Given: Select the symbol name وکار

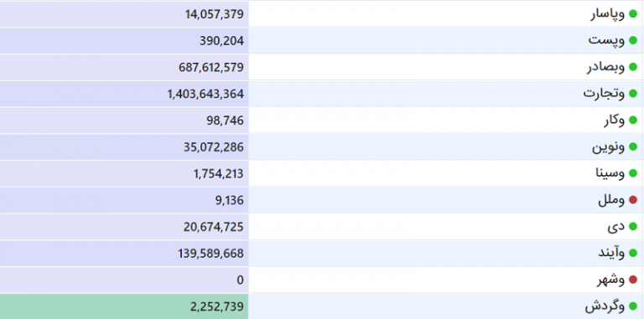Looking at the screenshot, I should point(614,120).
